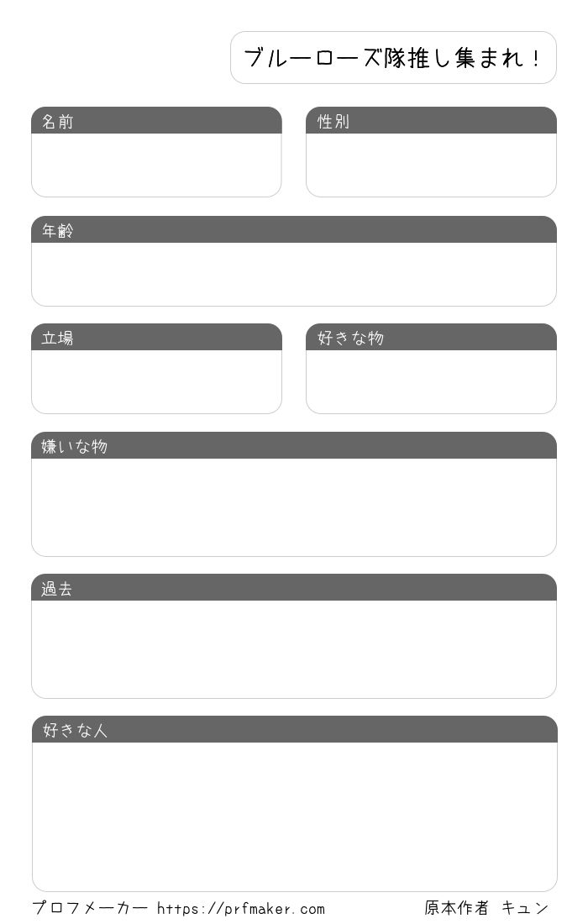Click the 原本作者 キュン credit
This screenshot has width=588, height=924.
(x=486, y=908)
